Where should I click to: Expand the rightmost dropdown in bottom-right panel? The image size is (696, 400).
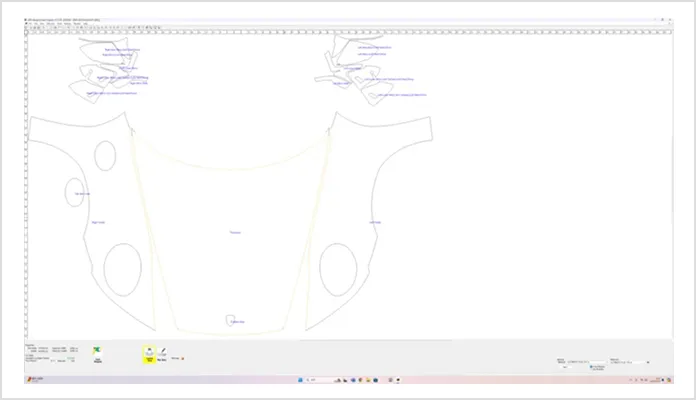(x=649, y=361)
